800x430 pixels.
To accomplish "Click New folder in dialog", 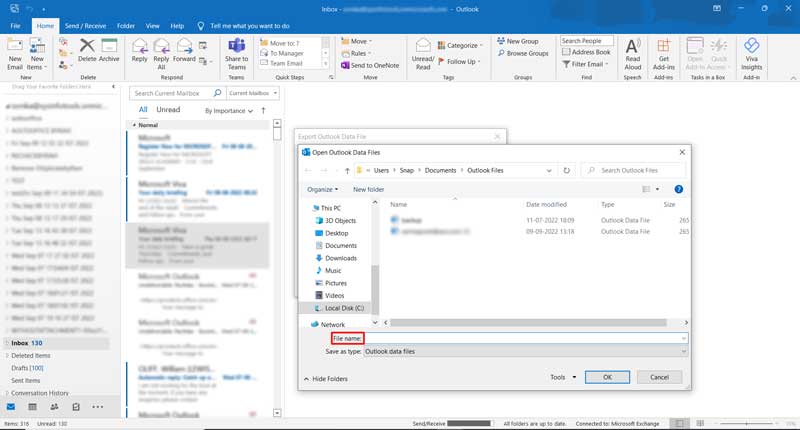I will 368,189.
